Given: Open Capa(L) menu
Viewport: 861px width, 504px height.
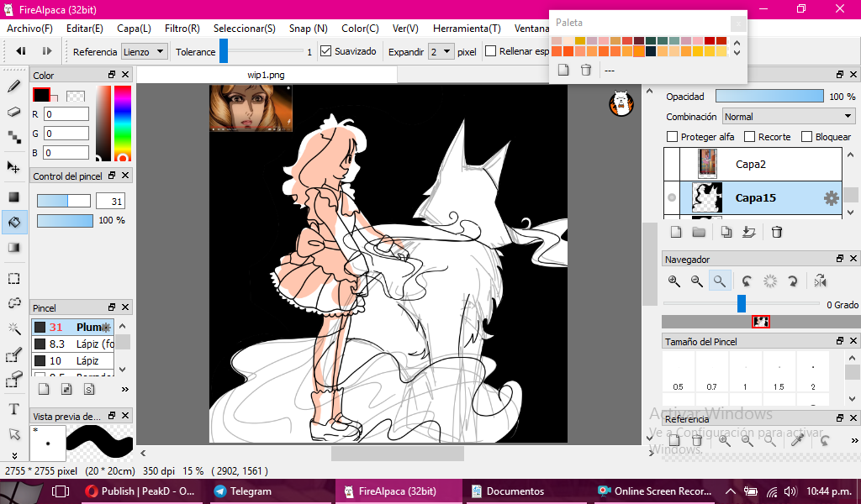Looking at the screenshot, I should pyautogui.click(x=134, y=29).
